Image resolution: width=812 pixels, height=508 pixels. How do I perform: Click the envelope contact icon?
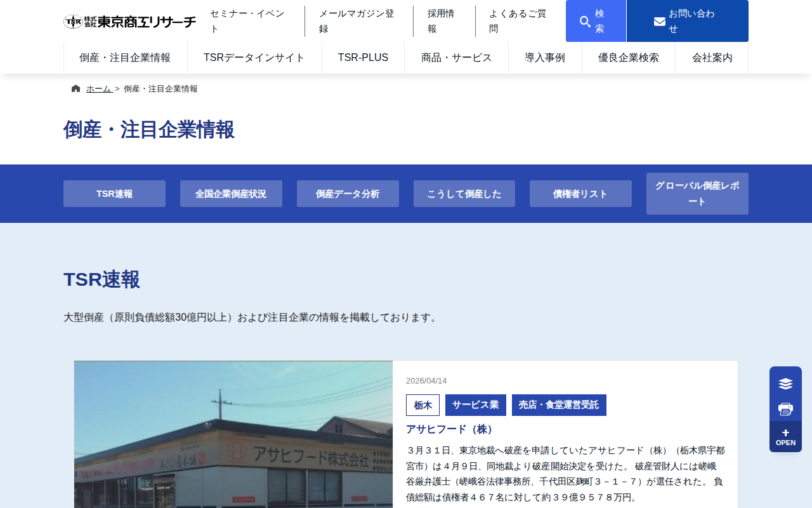tap(660, 22)
